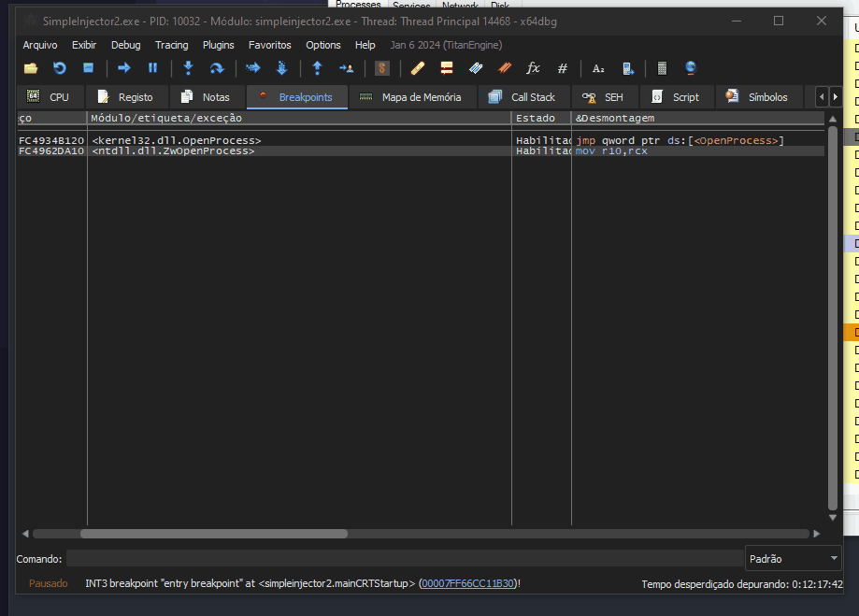Viewport: 859px width, 616px height.
Task: Select the ntdll.dll.ZwOpenProcess breakpoint row
Action: tap(173, 151)
